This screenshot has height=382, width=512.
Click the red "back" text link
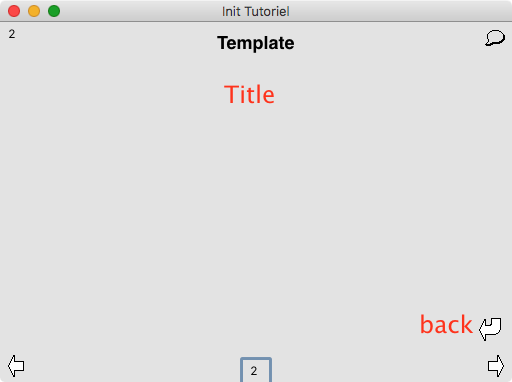click(x=446, y=324)
